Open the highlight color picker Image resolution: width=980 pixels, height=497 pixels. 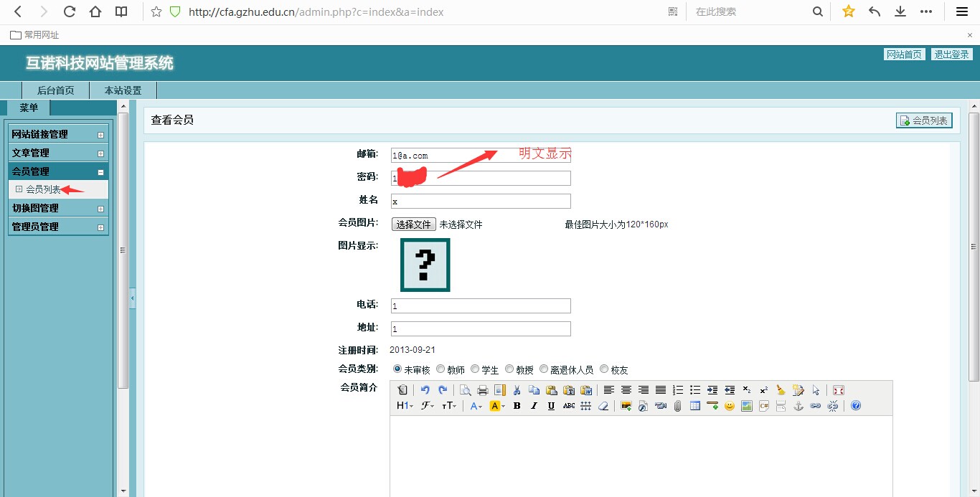[x=498, y=406]
